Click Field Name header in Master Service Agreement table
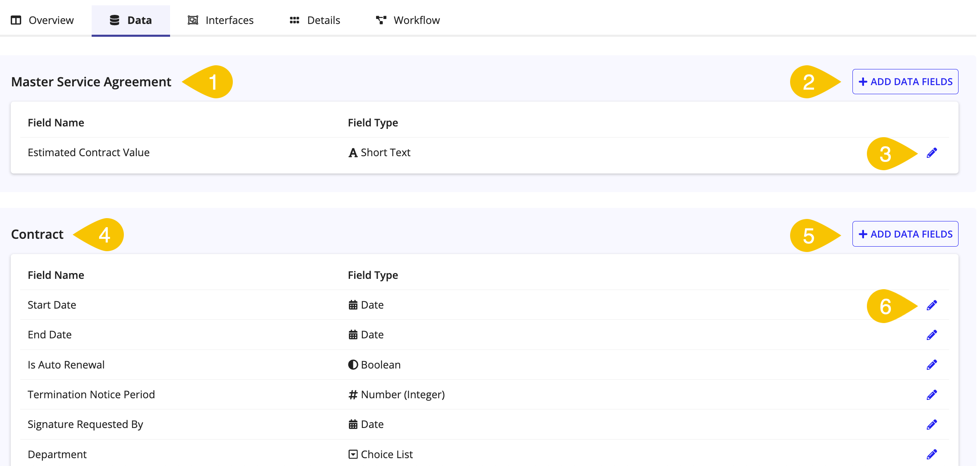Screen dimensions: 980x466 pos(56,123)
